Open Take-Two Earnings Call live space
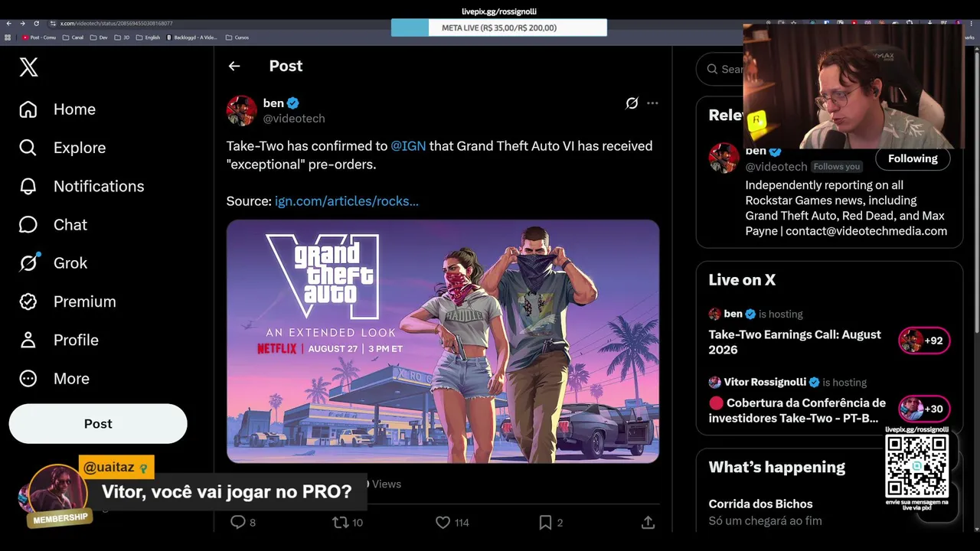Image resolution: width=980 pixels, height=551 pixels. pyautogui.click(x=795, y=342)
